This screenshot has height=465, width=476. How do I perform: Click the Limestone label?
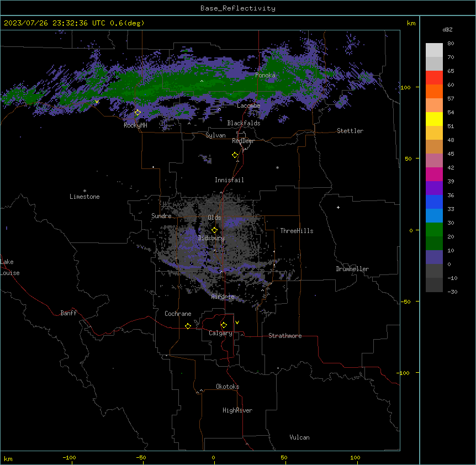(x=84, y=197)
